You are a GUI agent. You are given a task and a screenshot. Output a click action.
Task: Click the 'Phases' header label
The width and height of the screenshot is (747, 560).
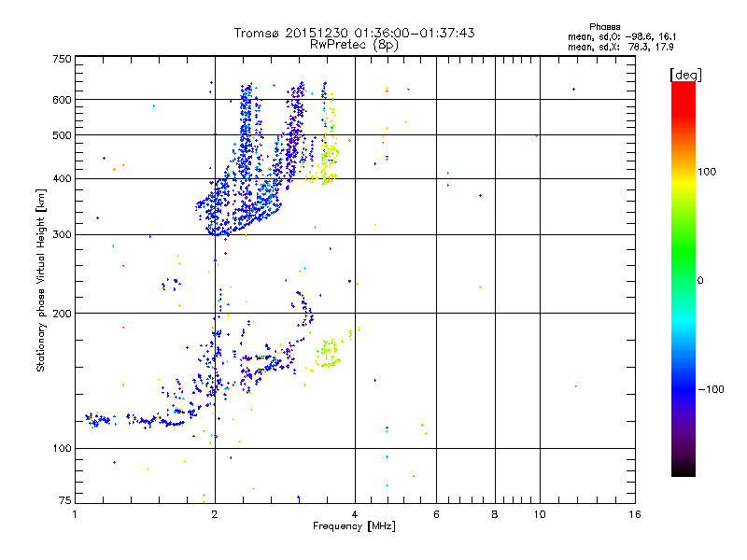pyautogui.click(x=604, y=27)
